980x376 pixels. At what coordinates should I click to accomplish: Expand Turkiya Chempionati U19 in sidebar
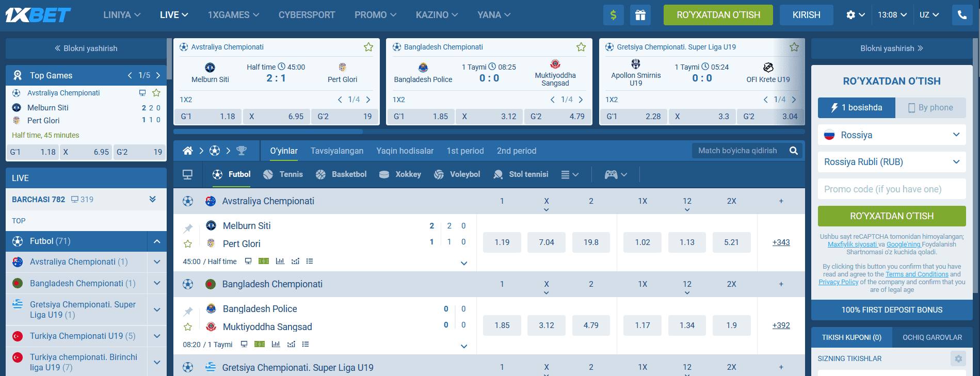tap(157, 336)
